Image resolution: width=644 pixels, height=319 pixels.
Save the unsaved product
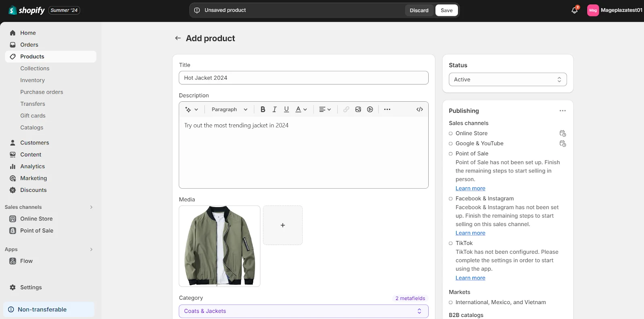447,10
